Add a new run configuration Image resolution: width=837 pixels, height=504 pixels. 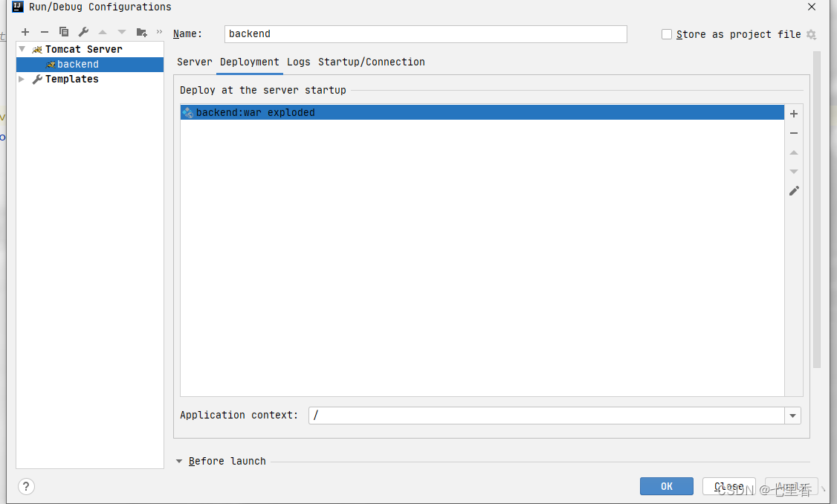pos(25,32)
